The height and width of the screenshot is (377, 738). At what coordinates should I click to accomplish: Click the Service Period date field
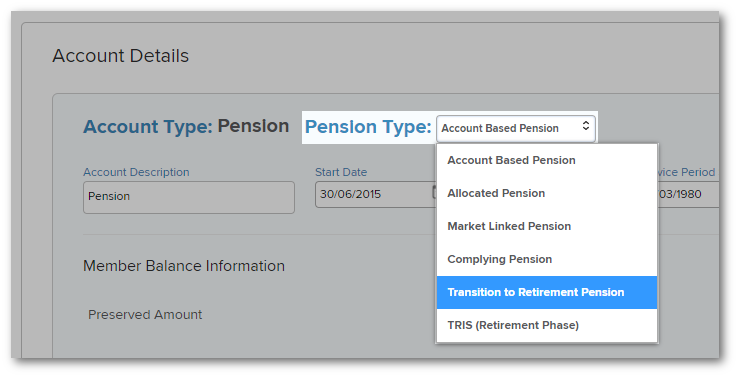tap(686, 194)
